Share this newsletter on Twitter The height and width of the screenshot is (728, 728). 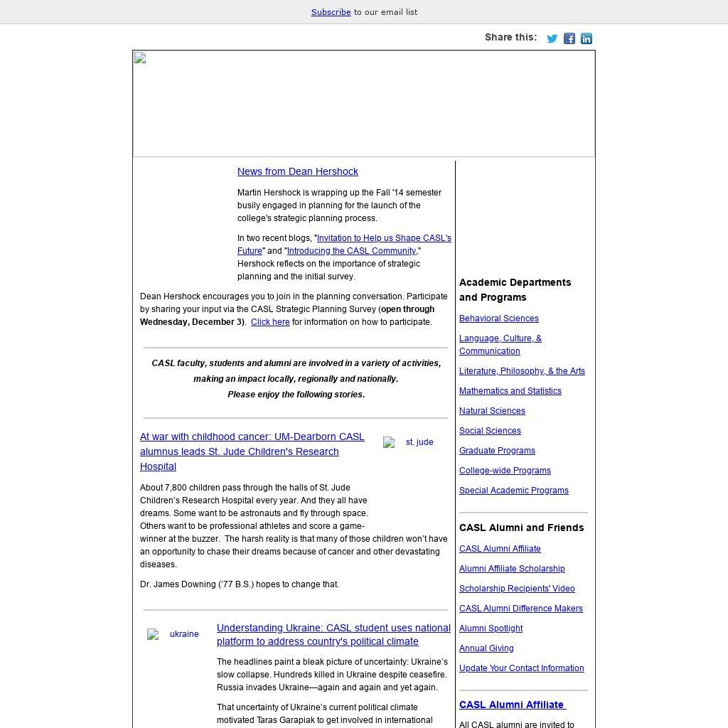552,38
